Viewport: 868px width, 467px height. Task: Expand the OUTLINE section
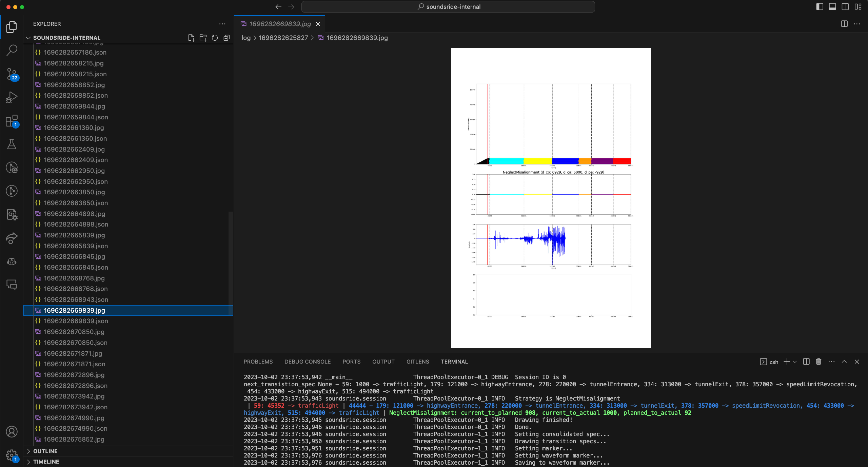pos(45,451)
